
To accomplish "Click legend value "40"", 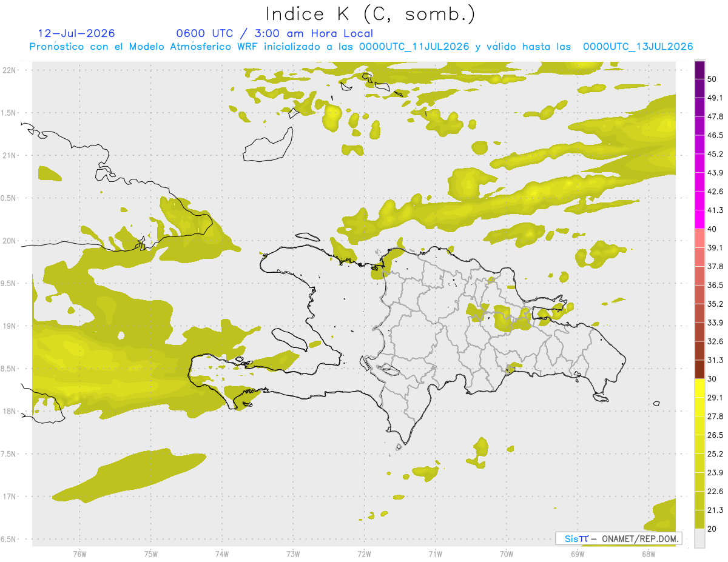I will (x=713, y=229).
